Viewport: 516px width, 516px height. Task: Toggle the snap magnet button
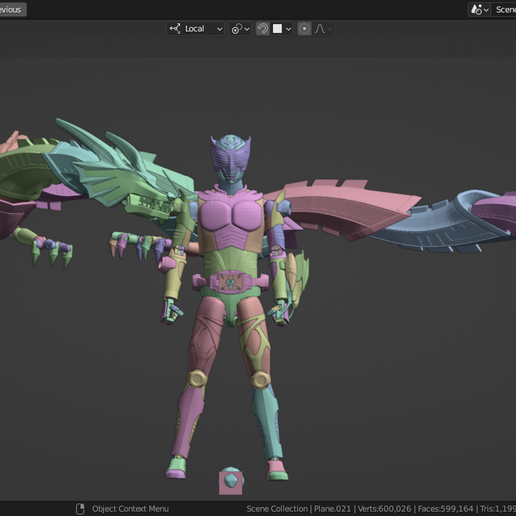click(x=263, y=29)
